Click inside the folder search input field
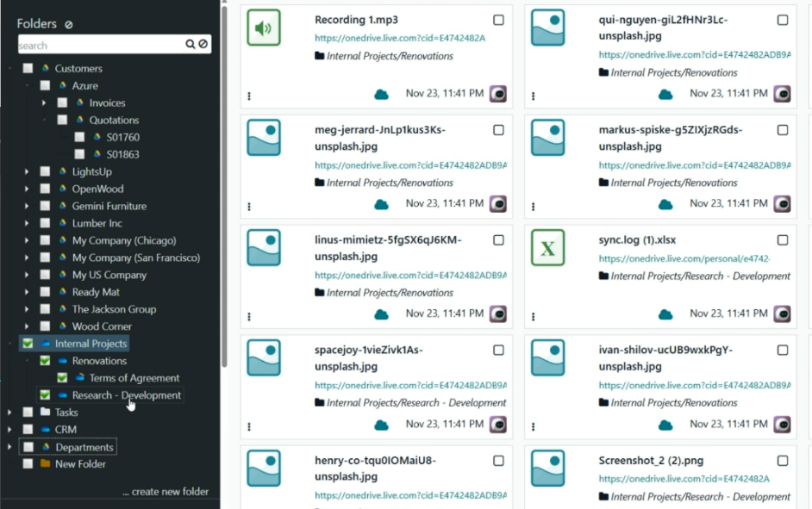The image size is (812, 509). click(99, 45)
